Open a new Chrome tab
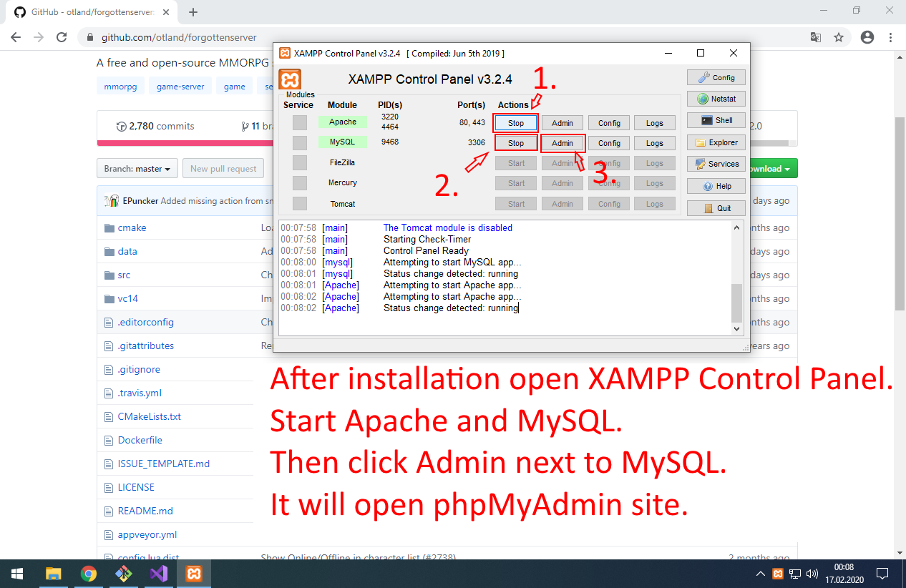This screenshot has width=906, height=588. 193,12
